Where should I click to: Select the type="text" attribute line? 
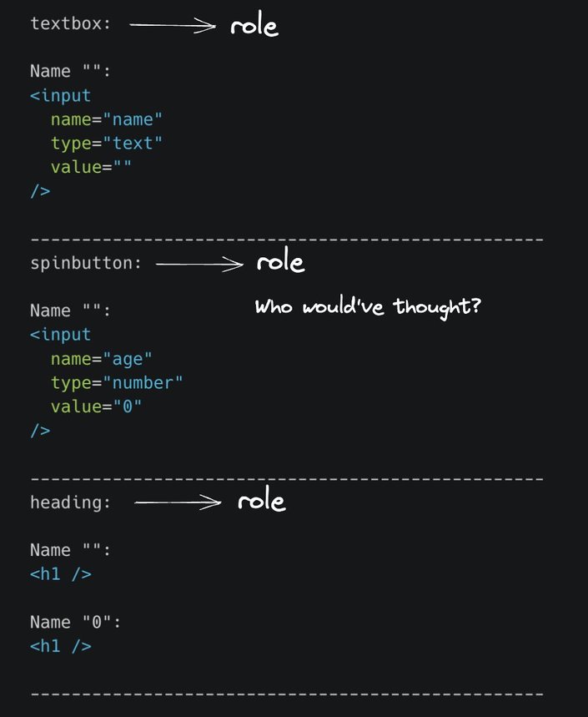click(107, 144)
